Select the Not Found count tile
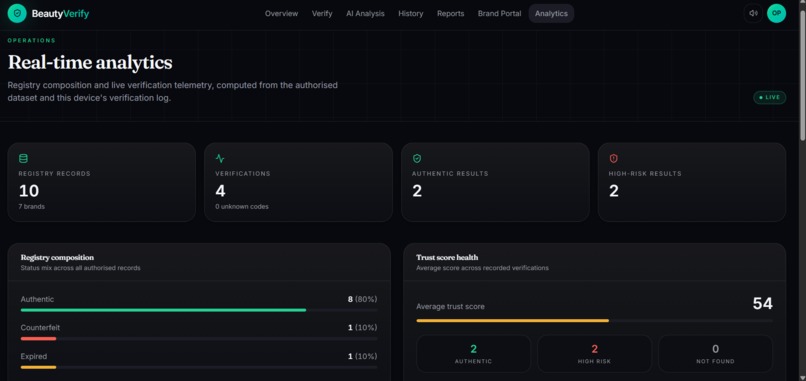Image resolution: width=806 pixels, height=381 pixels. 715,354
